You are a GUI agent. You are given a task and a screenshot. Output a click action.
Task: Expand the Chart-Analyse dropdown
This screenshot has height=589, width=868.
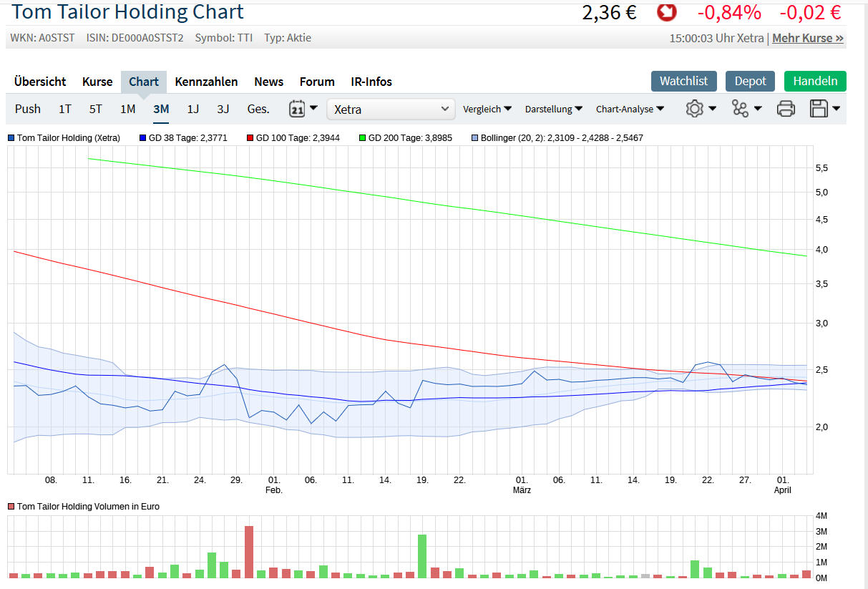(630, 109)
